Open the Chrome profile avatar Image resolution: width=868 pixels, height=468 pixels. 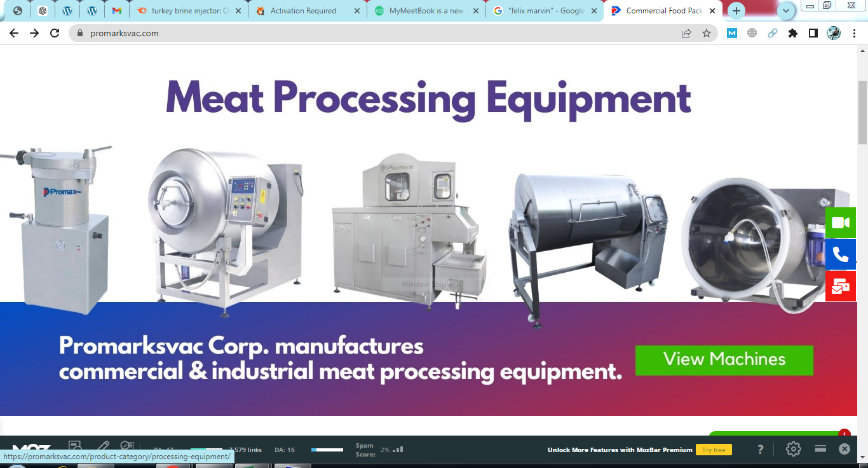tap(834, 33)
